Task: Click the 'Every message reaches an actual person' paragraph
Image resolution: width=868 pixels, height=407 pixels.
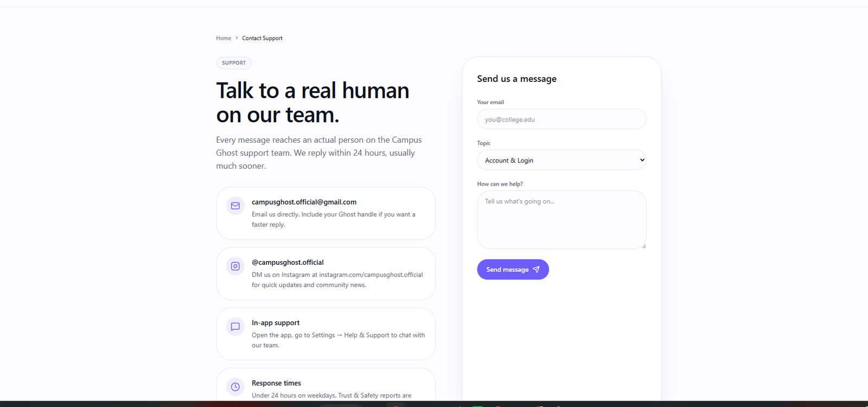Action: point(319,153)
